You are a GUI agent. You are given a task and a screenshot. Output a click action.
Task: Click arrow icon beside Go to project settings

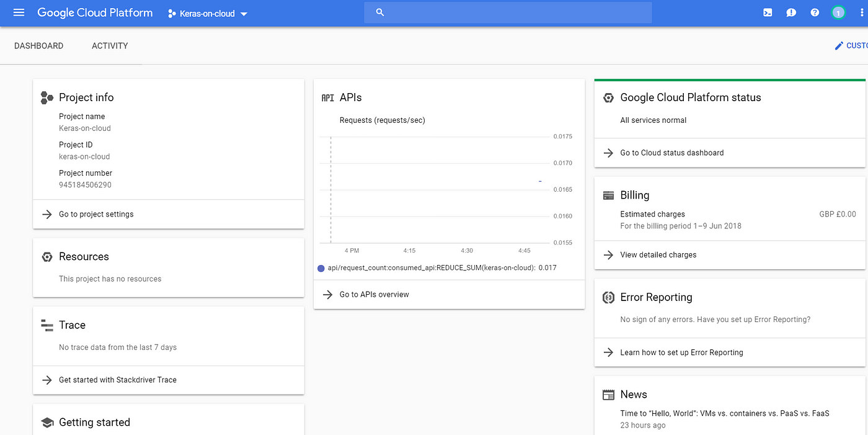click(46, 214)
